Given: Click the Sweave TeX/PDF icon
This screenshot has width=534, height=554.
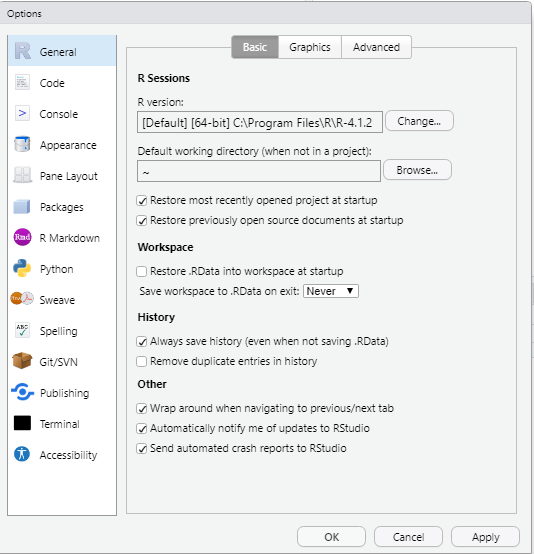Looking at the screenshot, I should [x=22, y=299].
